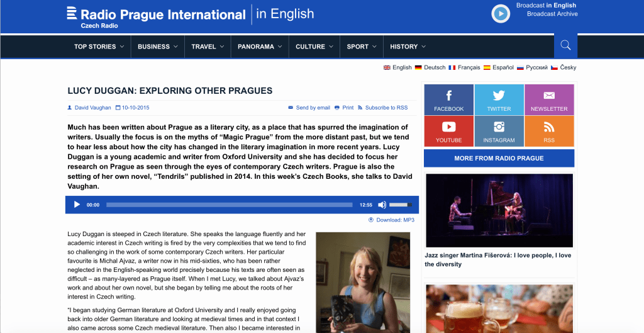Play the article audio recording

click(x=77, y=205)
